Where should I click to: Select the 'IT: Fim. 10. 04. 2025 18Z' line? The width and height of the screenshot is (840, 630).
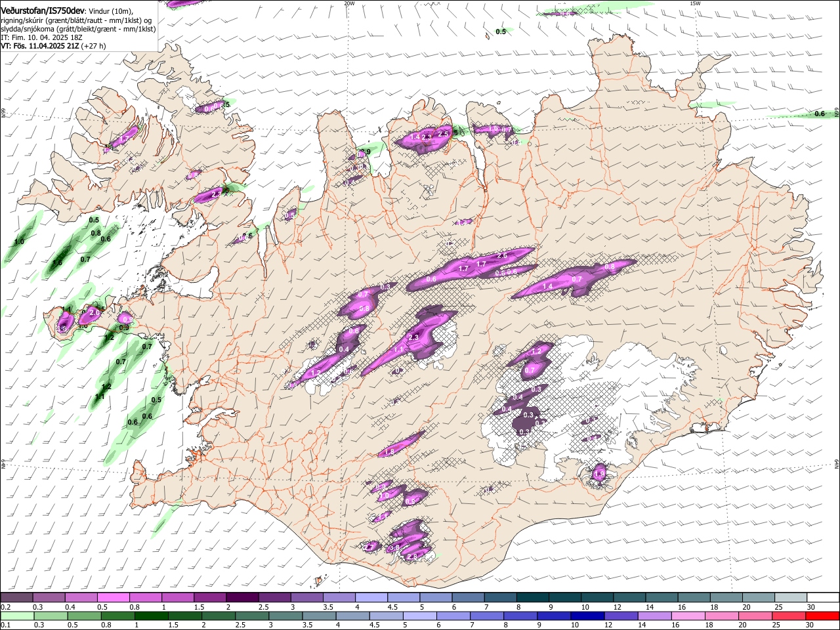(40, 38)
